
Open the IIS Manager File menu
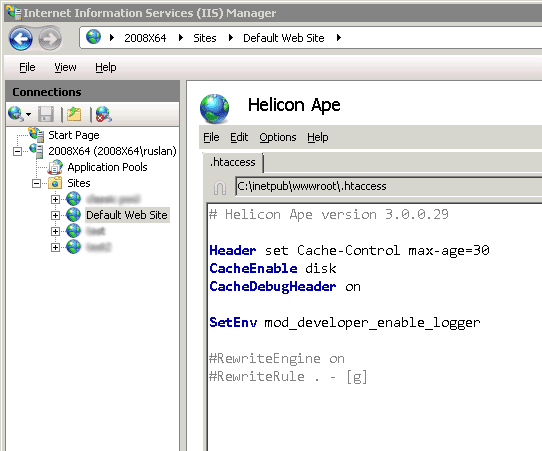click(x=27, y=67)
